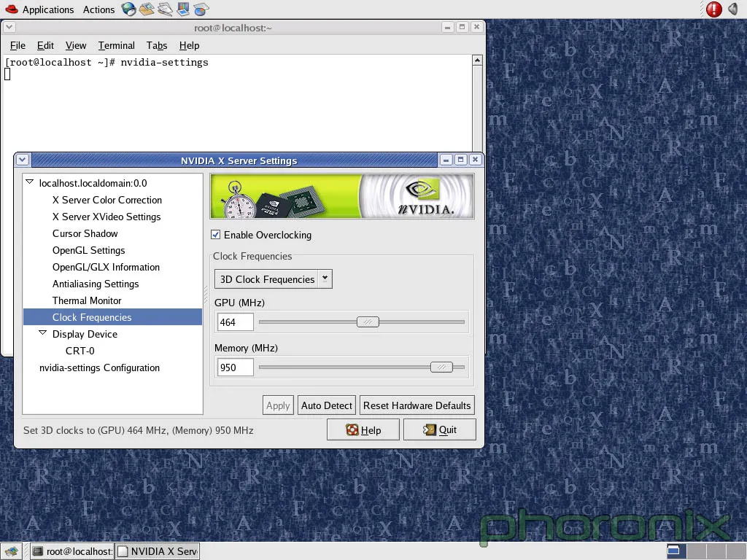This screenshot has width=747, height=560.
Task: Switch to NVIDIA X Server taskbar entry
Action: click(158, 551)
